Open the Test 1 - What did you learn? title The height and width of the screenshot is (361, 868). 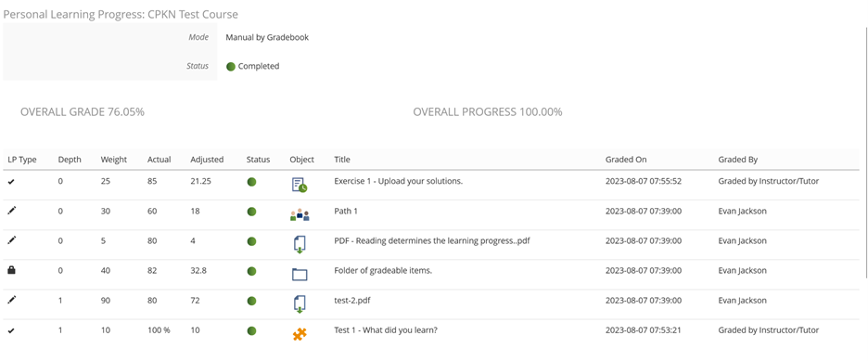387,330
